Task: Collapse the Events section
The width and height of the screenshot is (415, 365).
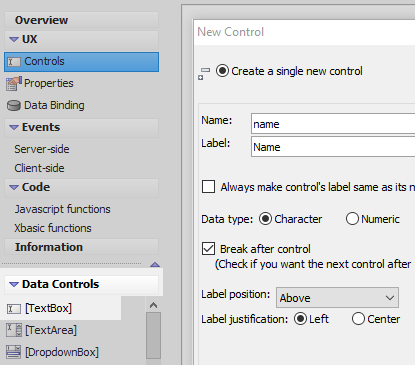Action: click(x=14, y=127)
